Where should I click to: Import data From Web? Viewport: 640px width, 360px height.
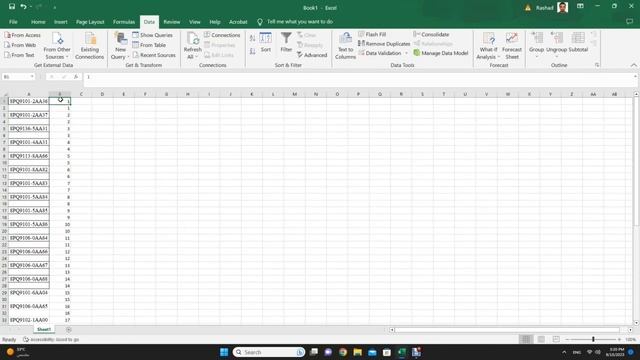click(20, 45)
